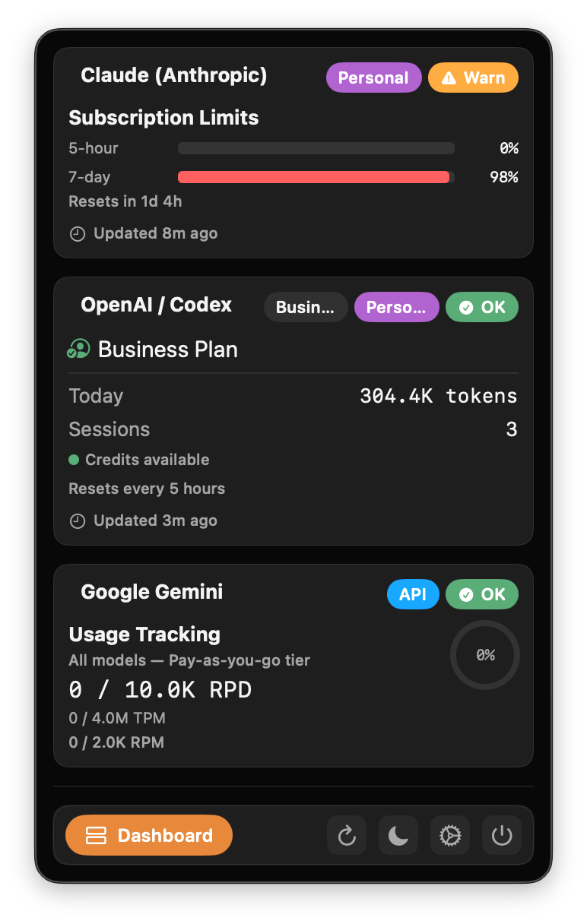
Task: Select the moon icon to switch theme
Action: [398, 835]
